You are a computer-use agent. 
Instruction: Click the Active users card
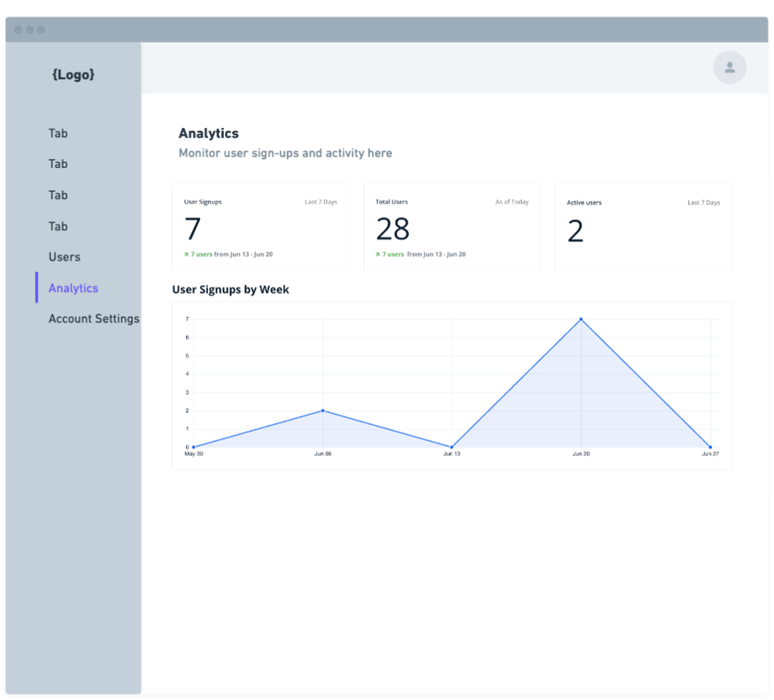[x=644, y=227]
